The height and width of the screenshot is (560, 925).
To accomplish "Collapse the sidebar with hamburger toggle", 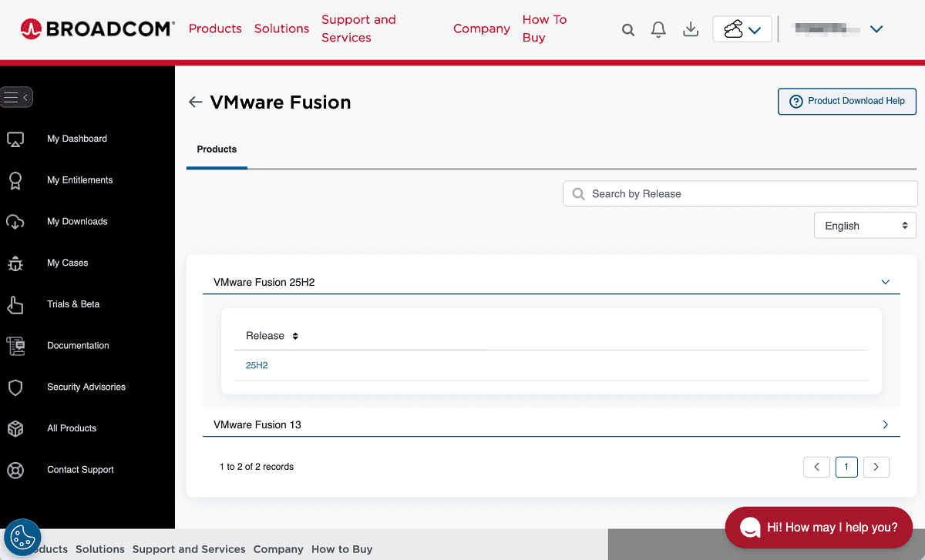I will tap(16, 97).
